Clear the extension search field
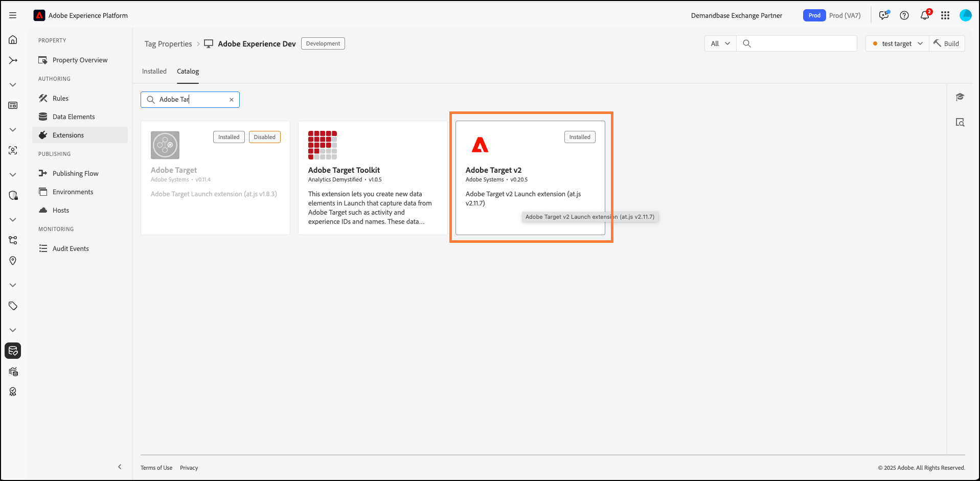The height and width of the screenshot is (481, 980). pyautogui.click(x=232, y=100)
